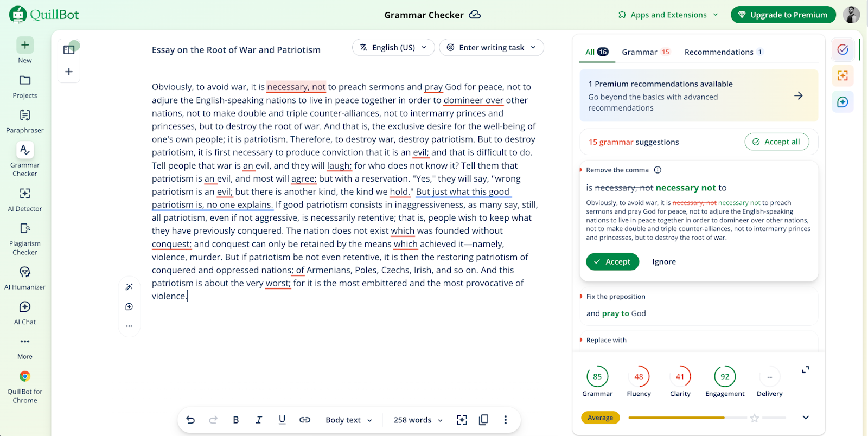The image size is (868, 436).
Task: Click the cloud sync status icon
Action: (x=475, y=15)
